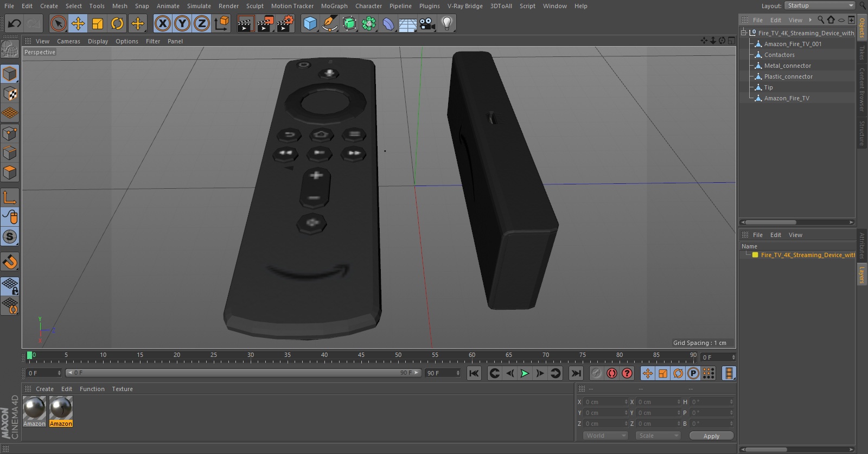Add a Floor environment object
Viewport: 868px width, 454px height.
pos(407,23)
